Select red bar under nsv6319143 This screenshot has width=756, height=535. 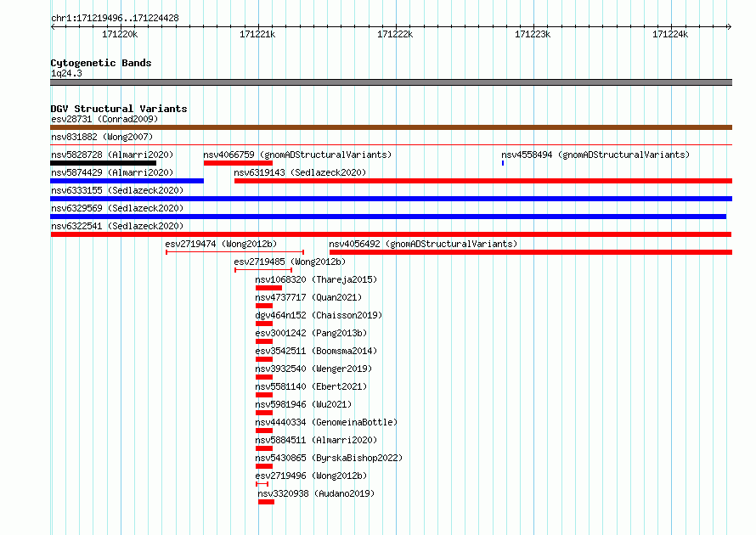483,181
